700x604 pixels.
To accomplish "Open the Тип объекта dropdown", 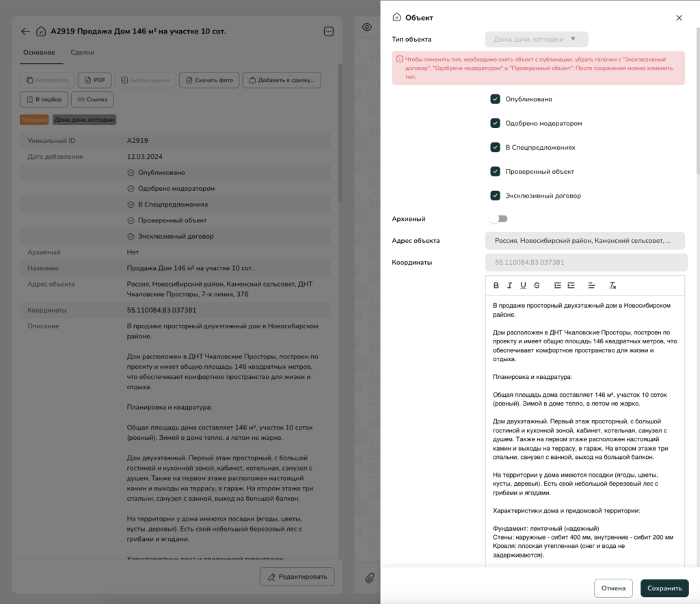I will click(x=537, y=40).
